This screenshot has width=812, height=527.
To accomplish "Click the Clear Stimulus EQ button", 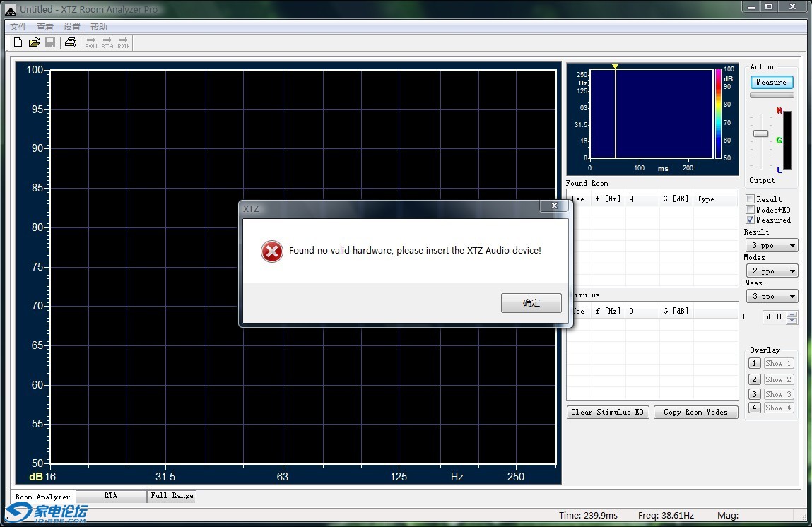I will click(x=608, y=412).
